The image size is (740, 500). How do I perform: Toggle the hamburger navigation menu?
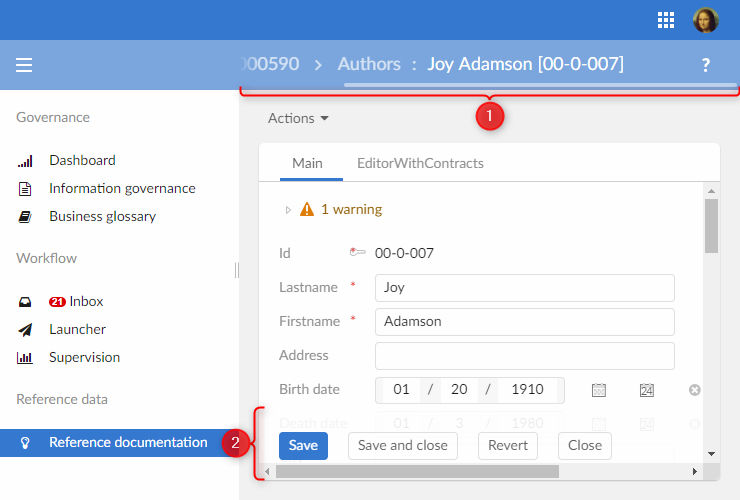pyautogui.click(x=24, y=65)
